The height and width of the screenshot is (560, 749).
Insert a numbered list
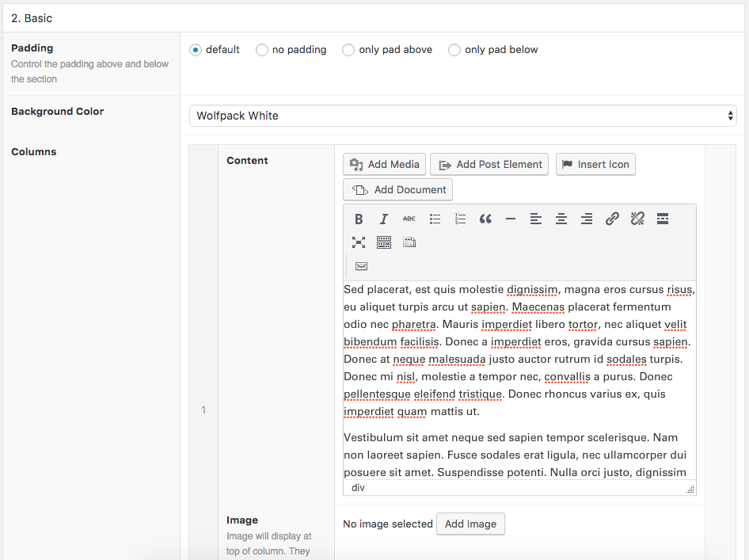pos(460,219)
